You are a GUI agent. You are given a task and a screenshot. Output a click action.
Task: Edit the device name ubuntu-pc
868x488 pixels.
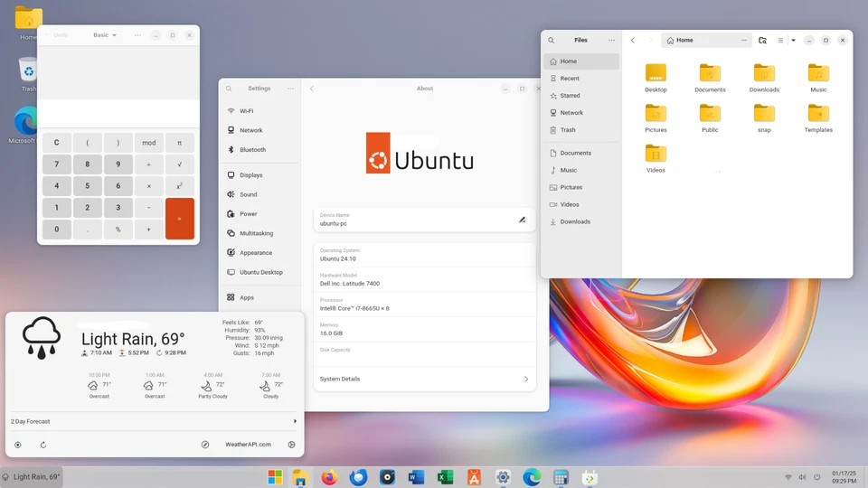click(x=522, y=220)
